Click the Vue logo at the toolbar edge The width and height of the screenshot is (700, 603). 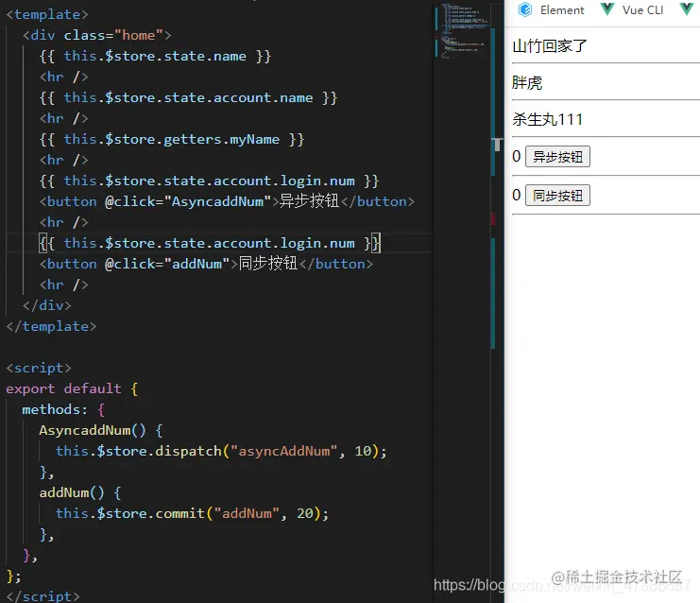(x=687, y=9)
